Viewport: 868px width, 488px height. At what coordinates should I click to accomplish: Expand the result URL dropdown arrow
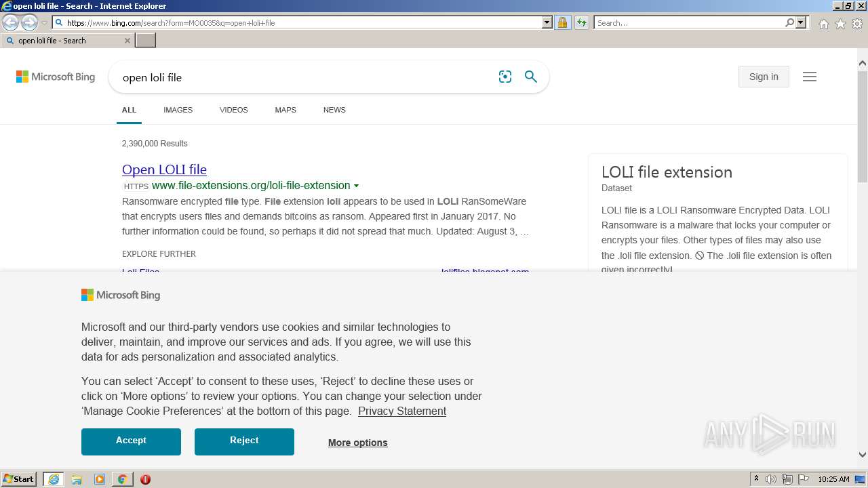click(x=356, y=186)
